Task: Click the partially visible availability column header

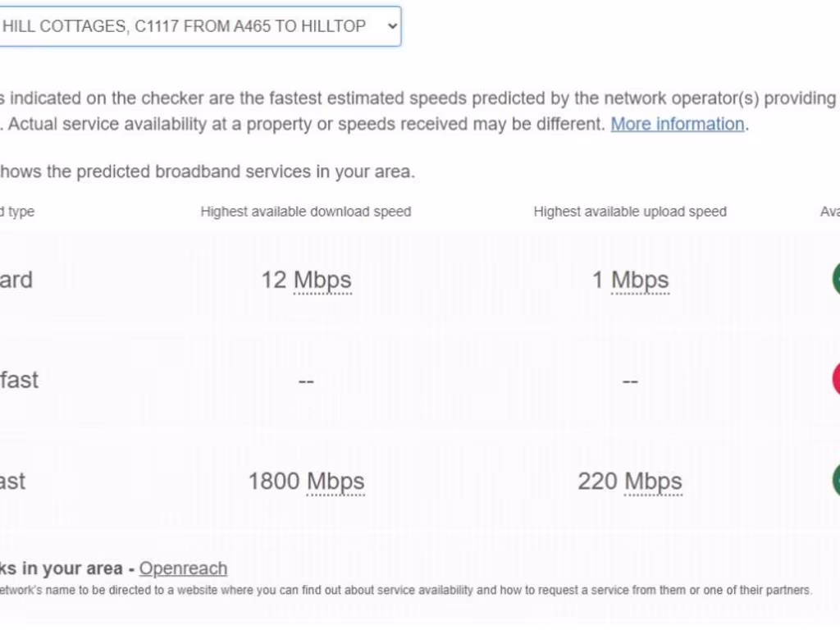Action: (x=830, y=212)
